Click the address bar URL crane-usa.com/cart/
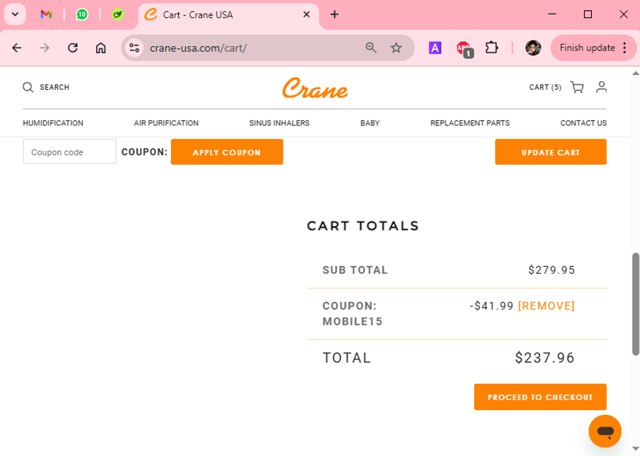This screenshot has width=640, height=456. 198,48
